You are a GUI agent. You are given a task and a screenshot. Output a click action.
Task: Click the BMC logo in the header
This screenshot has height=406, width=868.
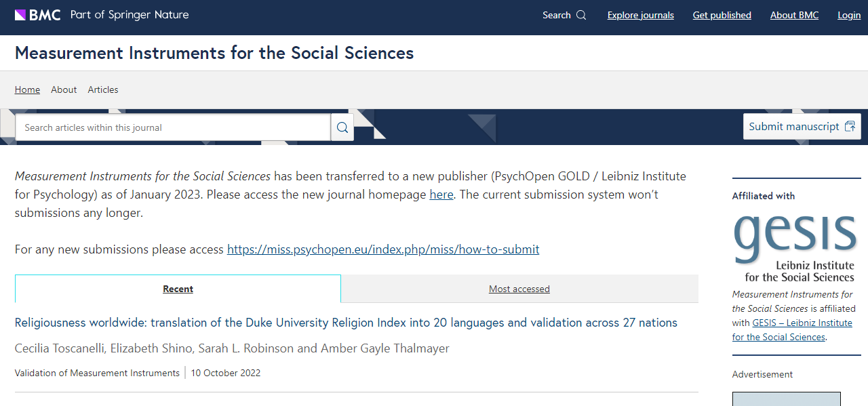[38, 15]
